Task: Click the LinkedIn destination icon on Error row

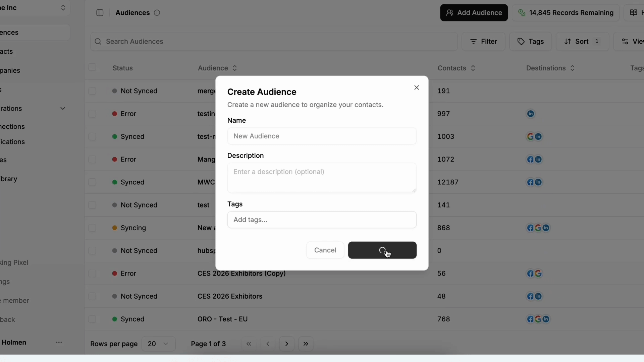Action: (x=530, y=114)
